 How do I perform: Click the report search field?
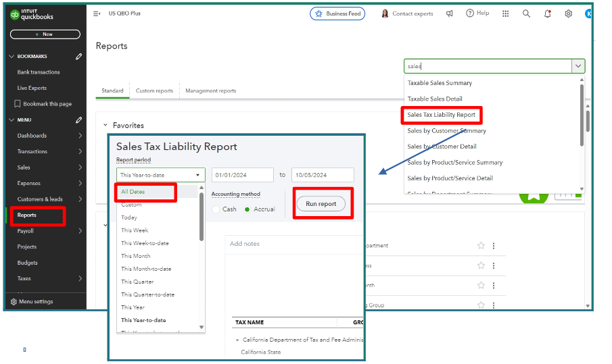488,66
